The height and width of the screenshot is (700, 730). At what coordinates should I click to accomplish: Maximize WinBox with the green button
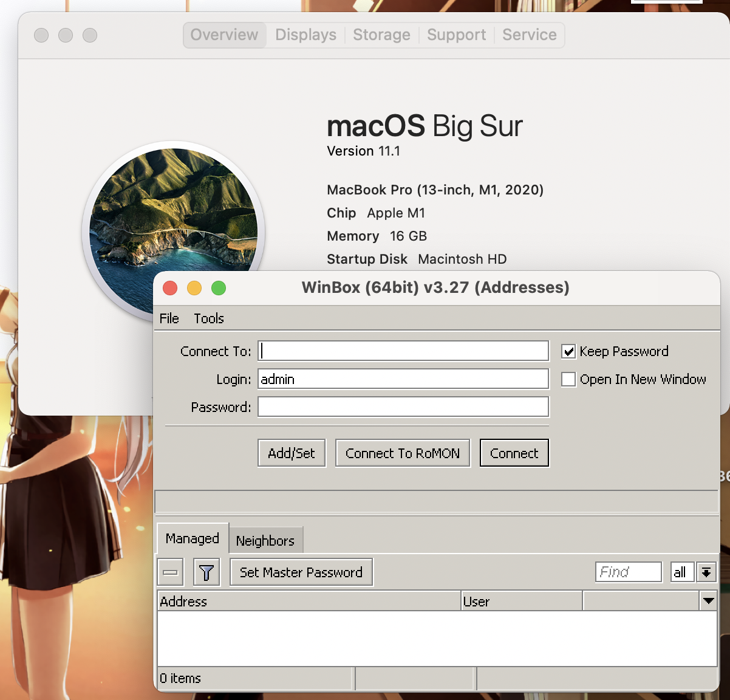(219, 288)
